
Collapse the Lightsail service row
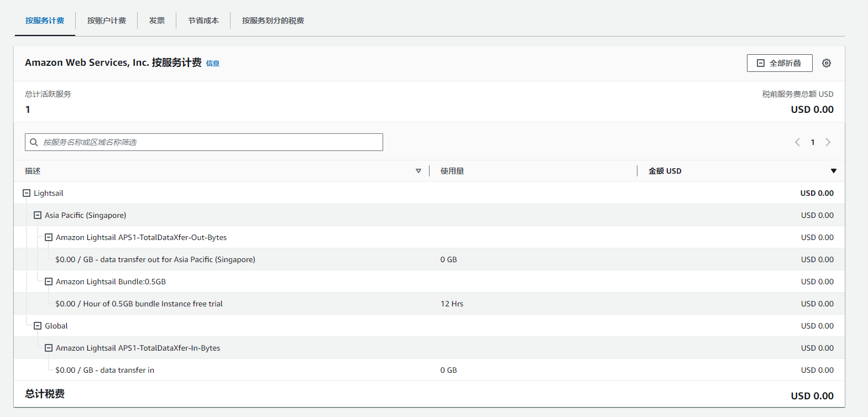[27, 193]
